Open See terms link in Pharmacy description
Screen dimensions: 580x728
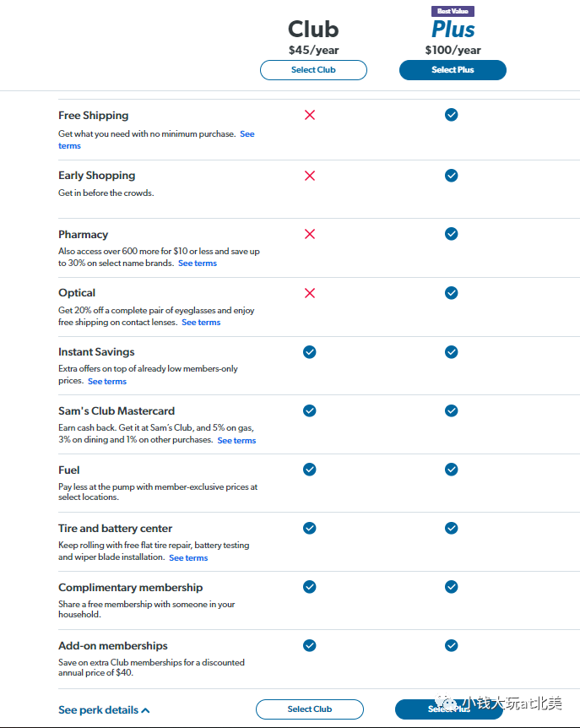[x=198, y=263]
